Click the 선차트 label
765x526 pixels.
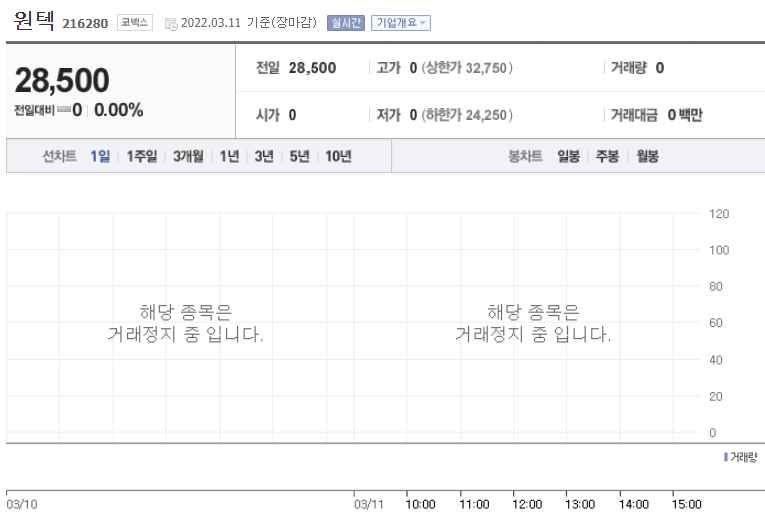point(60,156)
